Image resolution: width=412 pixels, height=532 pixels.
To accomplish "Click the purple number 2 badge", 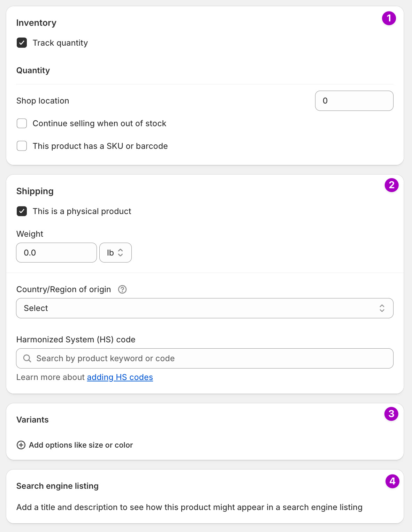I will pyautogui.click(x=391, y=185).
